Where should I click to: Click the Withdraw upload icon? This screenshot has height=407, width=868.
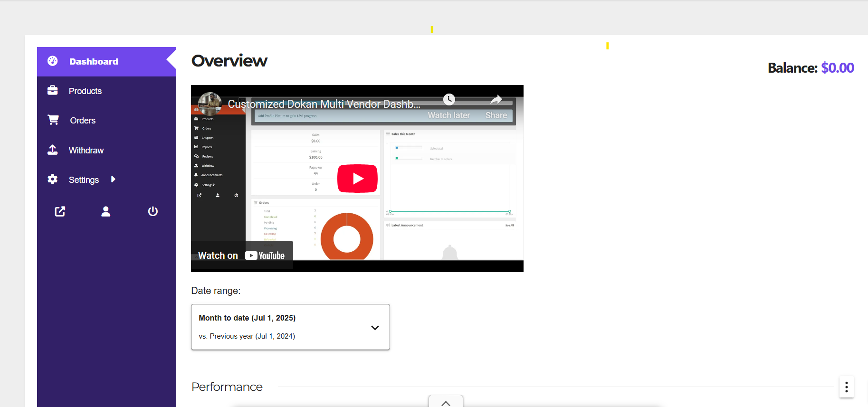(x=53, y=150)
